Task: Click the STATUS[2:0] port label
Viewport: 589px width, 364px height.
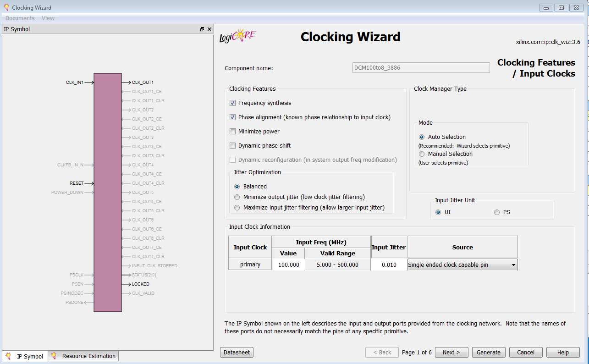Action: point(144,275)
